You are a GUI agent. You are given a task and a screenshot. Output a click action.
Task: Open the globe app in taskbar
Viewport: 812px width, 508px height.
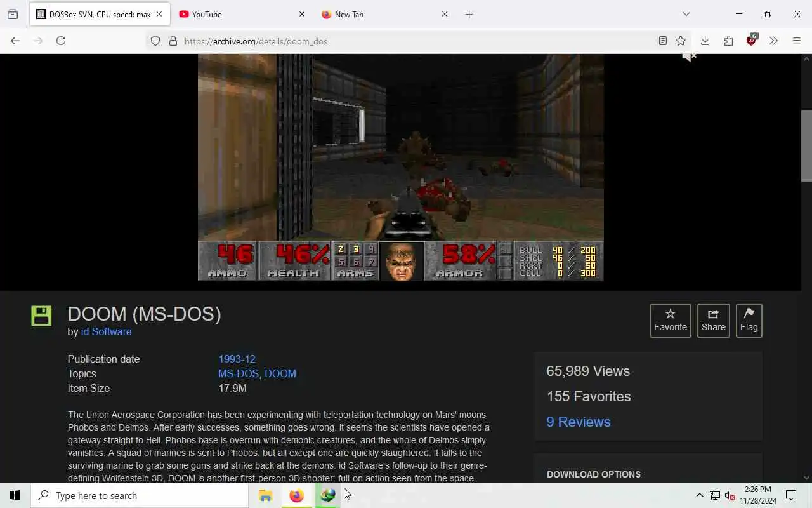(327, 495)
